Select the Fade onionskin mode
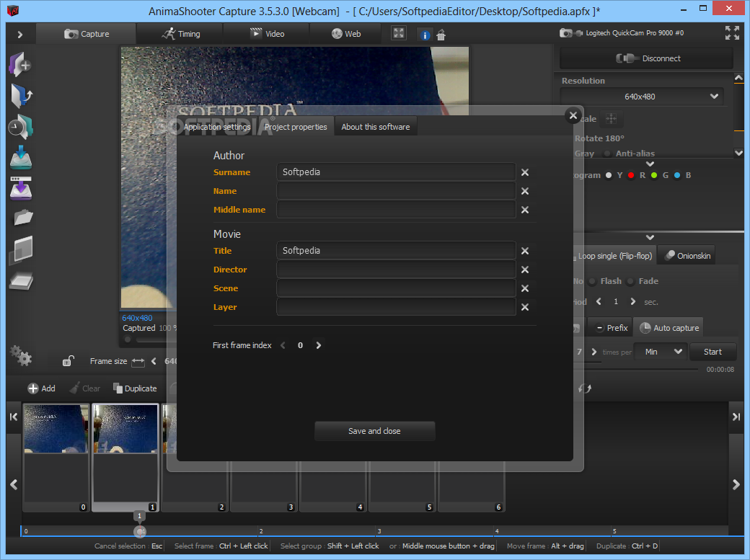Image resolution: width=750 pixels, height=560 pixels. (x=630, y=281)
